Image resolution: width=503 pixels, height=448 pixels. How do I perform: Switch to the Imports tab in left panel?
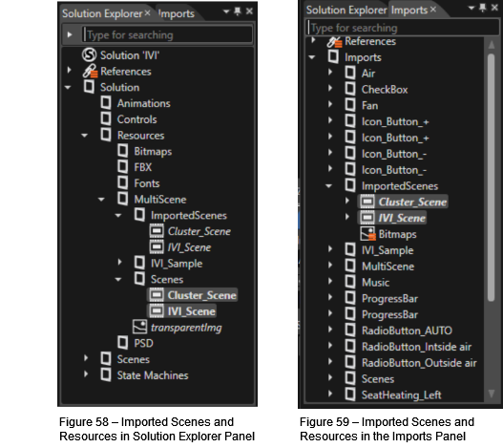tap(177, 13)
